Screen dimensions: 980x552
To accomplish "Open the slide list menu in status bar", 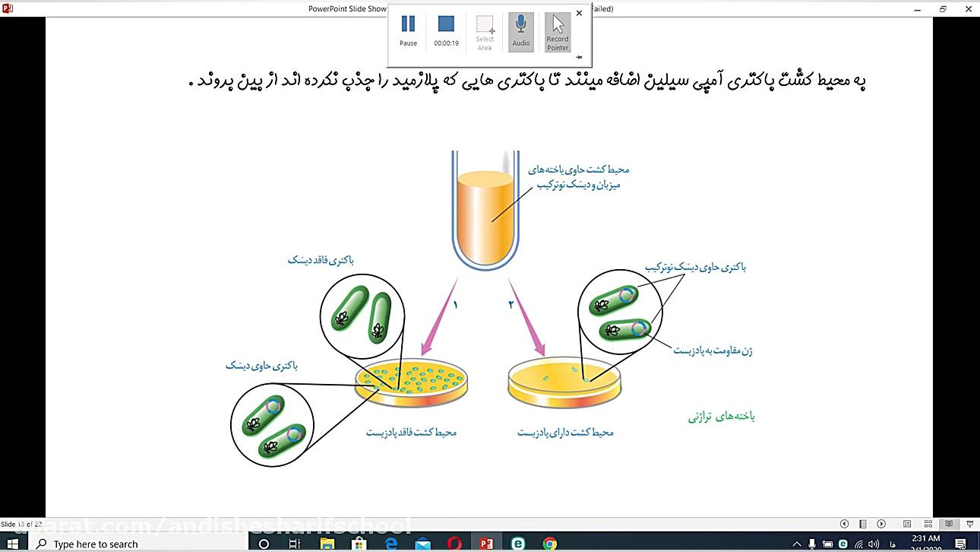I will pyautogui.click(x=863, y=524).
